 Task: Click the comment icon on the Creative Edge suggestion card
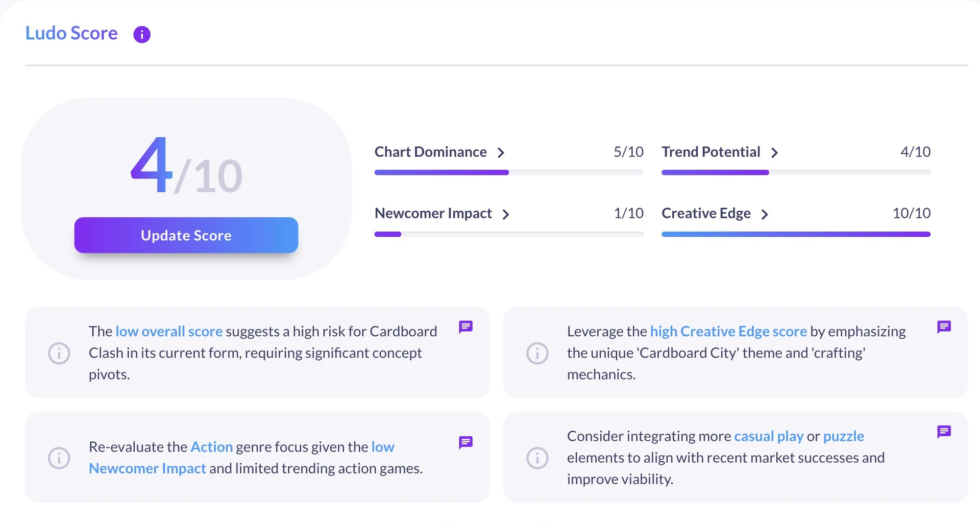coord(944,327)
